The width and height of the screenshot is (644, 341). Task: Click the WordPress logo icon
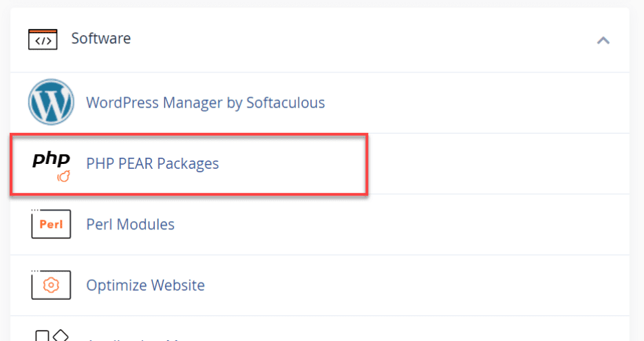pyautogui.click(x=51, y=103)
